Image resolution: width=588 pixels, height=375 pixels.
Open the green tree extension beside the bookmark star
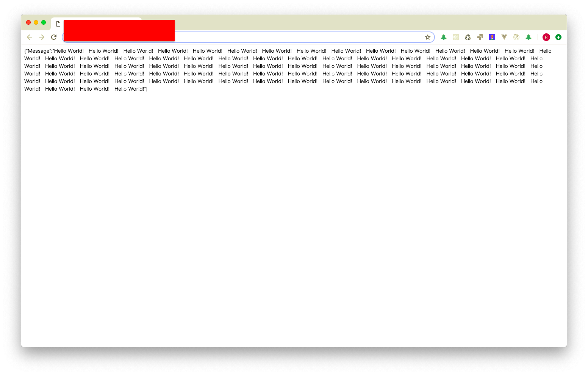click(444, 37)
